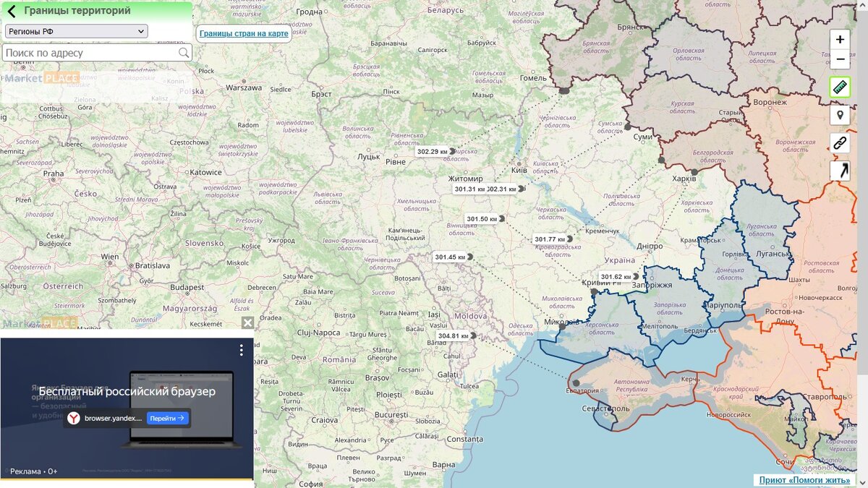Open the Регионы РФ dropdown
868x488 pixels.
(x=76, y=31)
